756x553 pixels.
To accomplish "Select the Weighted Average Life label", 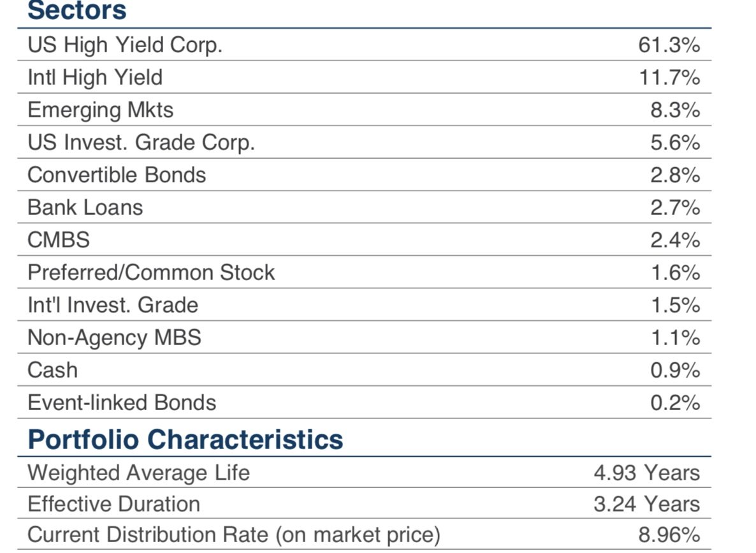I will click(x=138, y=473).
